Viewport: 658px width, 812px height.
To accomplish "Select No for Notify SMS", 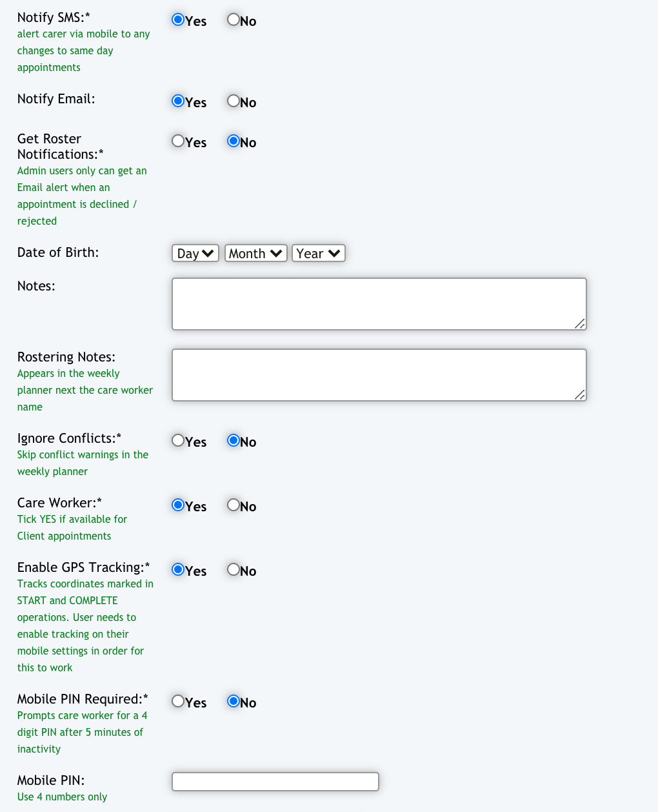I will tap(234, 20).
